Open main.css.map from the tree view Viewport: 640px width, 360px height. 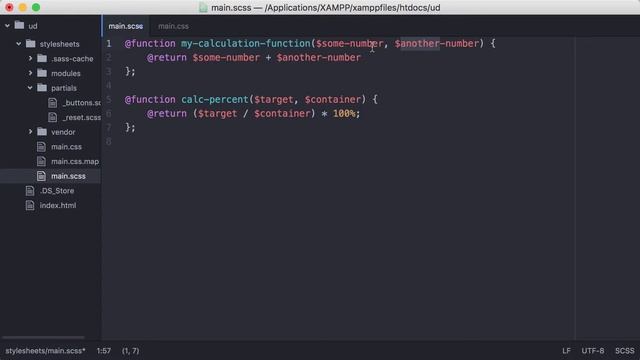pos(75,162)
